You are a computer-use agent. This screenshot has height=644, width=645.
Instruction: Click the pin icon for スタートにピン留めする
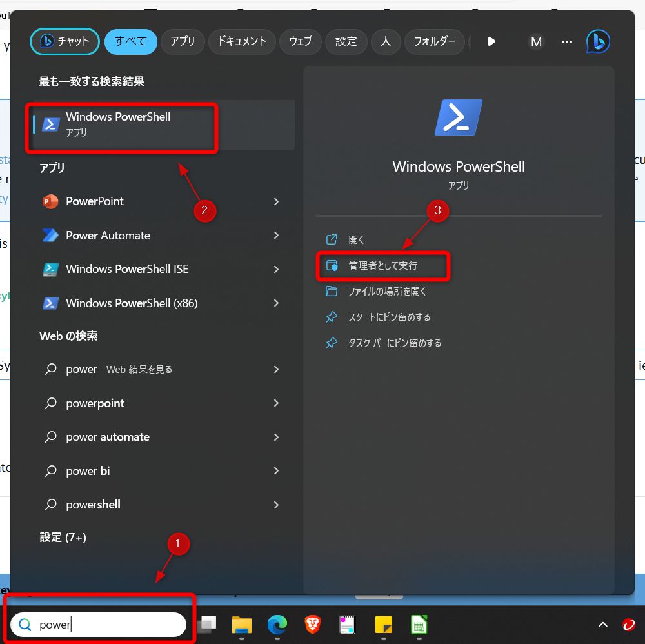[x=332, y=317]
